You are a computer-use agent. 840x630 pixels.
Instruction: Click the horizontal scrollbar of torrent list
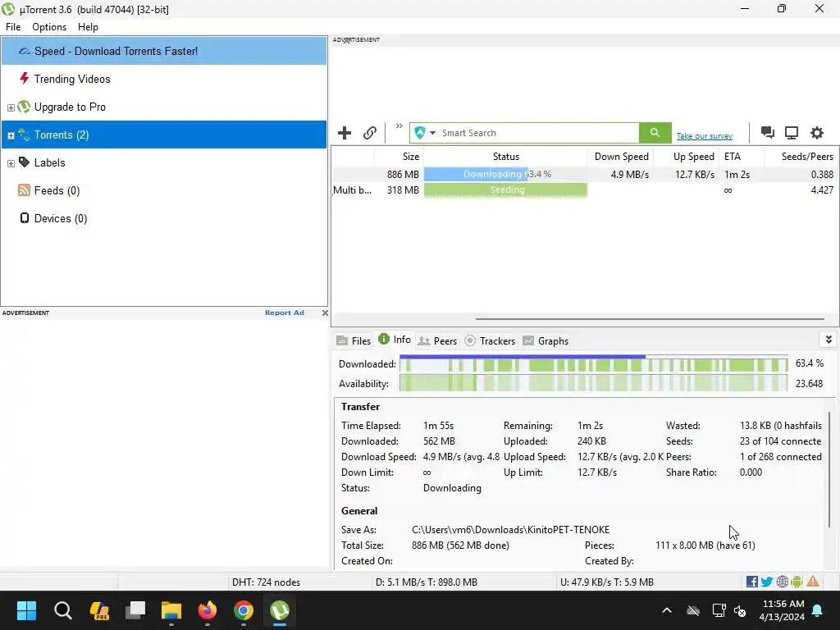coord(650,319)
